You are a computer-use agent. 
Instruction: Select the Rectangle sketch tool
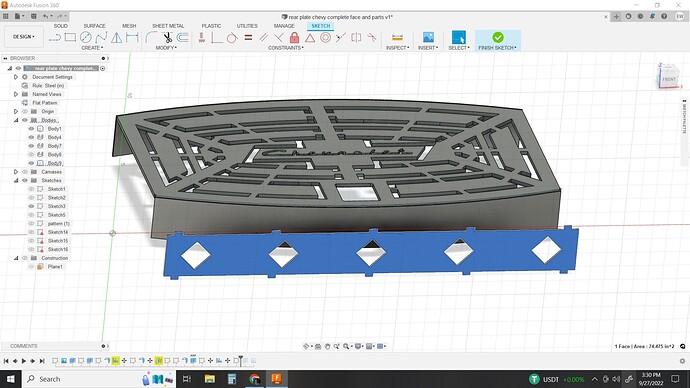[70, 37]
